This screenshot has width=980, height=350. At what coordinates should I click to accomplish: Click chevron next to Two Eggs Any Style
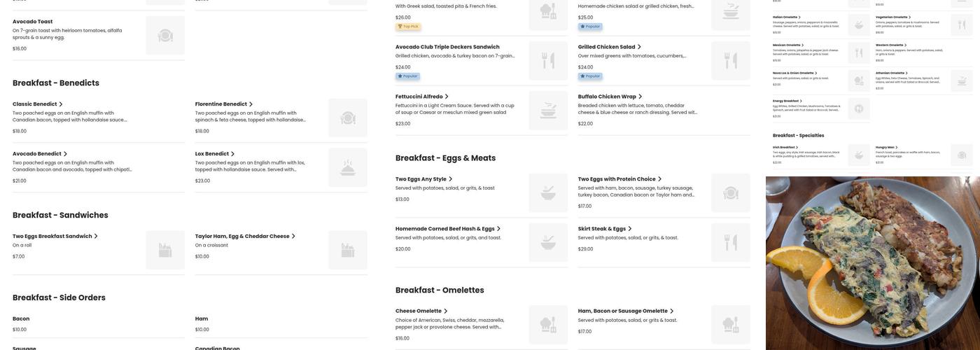click(x=450, y=179)
